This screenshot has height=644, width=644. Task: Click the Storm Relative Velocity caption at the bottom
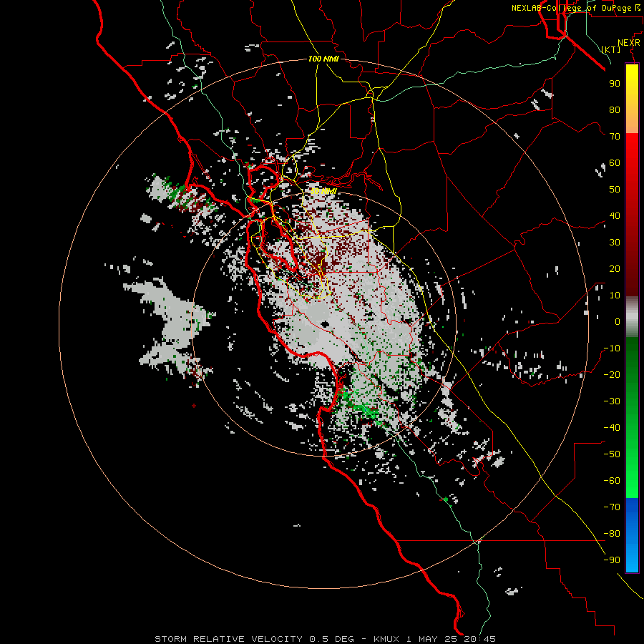pos(325,639)
